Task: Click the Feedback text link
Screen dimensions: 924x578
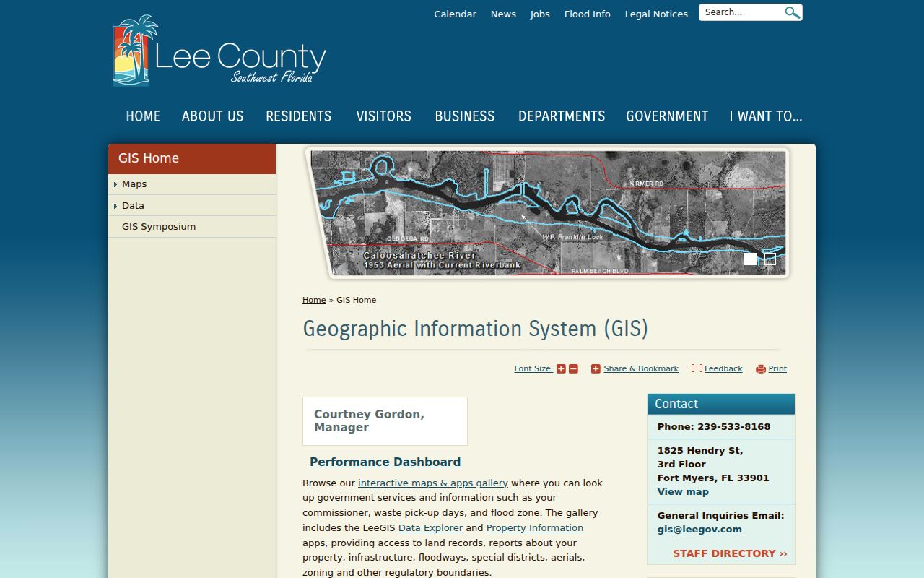Action: [x=723, y=369]
